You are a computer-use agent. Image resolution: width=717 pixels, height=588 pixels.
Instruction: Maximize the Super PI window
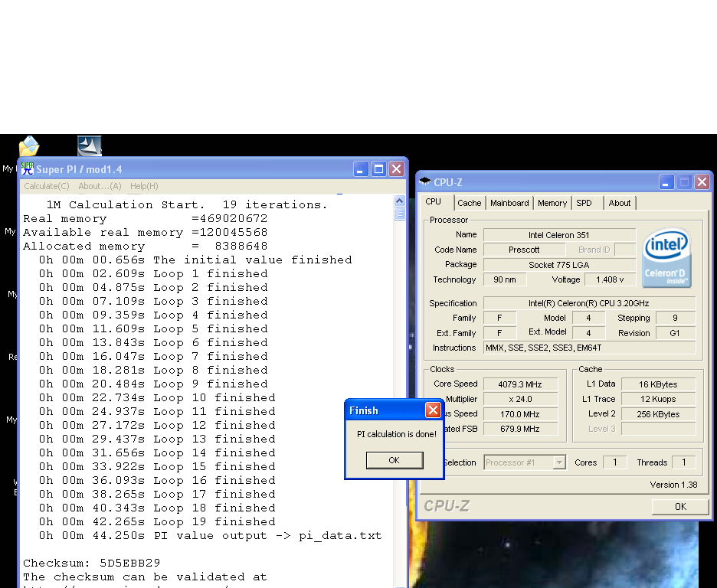tap(378, 169)
